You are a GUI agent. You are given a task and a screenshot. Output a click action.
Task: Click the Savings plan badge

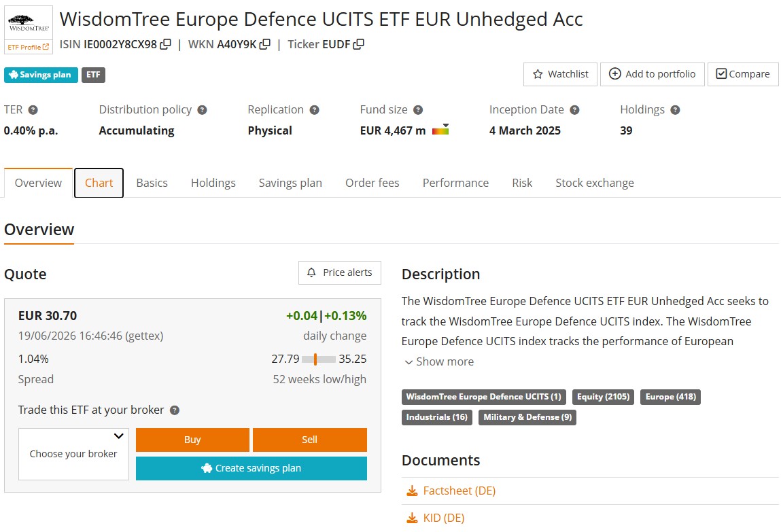[41, 75]
